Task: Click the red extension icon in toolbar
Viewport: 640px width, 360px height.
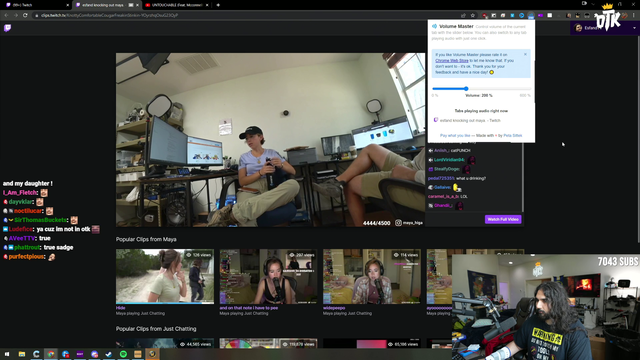Action: (x=484, y=16)
